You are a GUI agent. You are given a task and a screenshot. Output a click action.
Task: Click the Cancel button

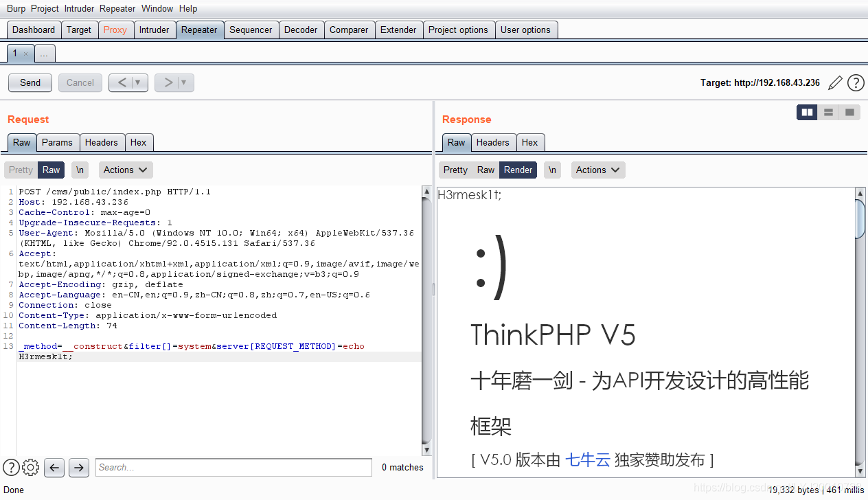click(x=80, y=82)
